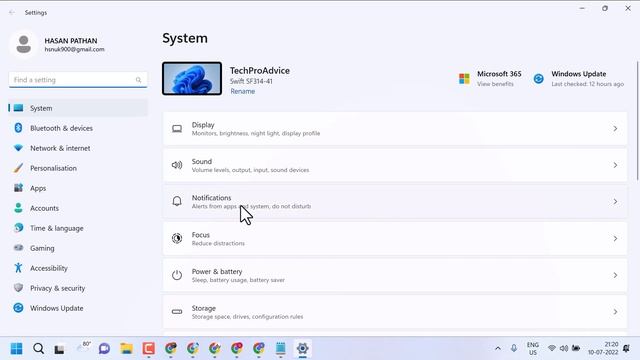
Task: Click the Notifications bell icon
Action: pyautogui.click(x=177, y=201)
